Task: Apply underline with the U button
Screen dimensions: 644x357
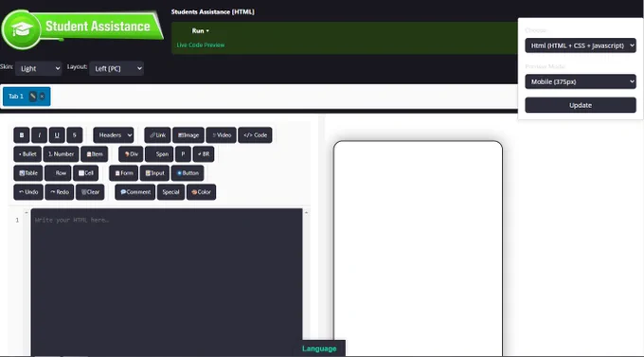Action: [57, 134]
